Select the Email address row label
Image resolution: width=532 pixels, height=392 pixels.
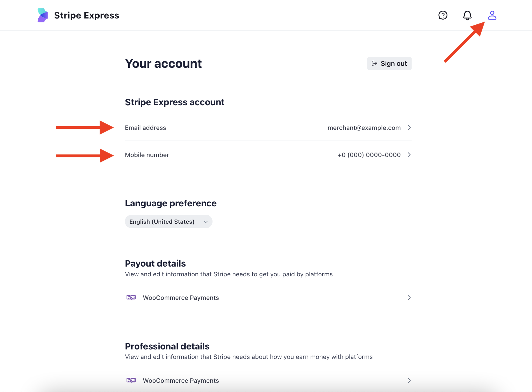(x=145, y=128)
